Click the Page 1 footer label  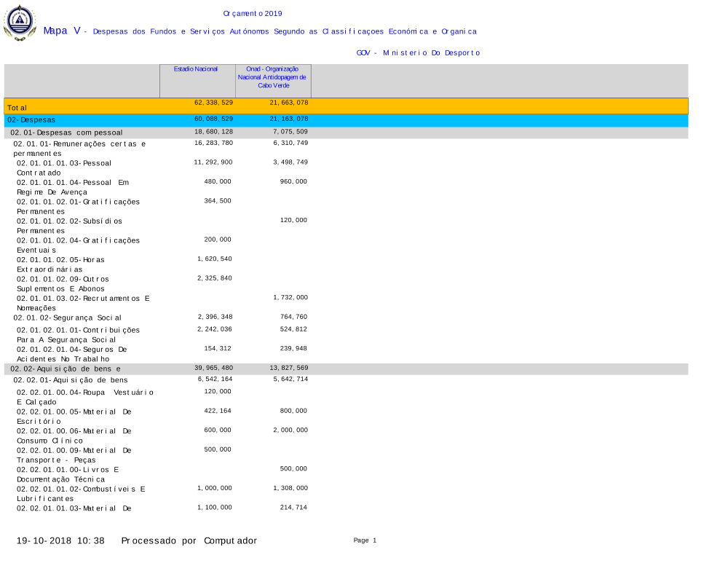click(x=365, y=540)
